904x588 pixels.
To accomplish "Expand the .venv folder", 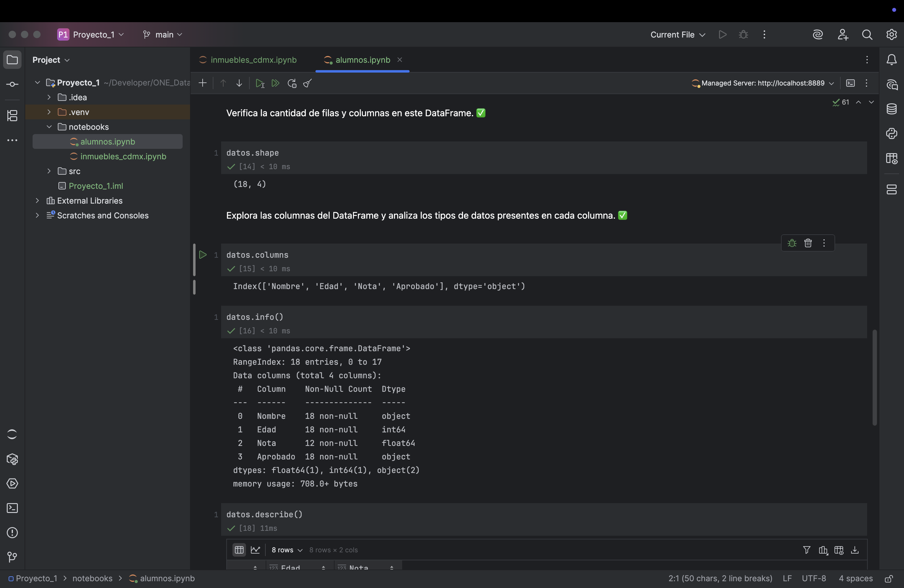I will pos(49,112).
